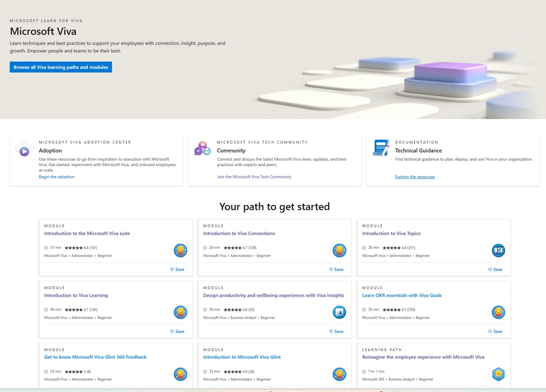Open Introduction to Microsoft Viva Glint module
Screen dimensions: 546x392
tap(242, 357)
